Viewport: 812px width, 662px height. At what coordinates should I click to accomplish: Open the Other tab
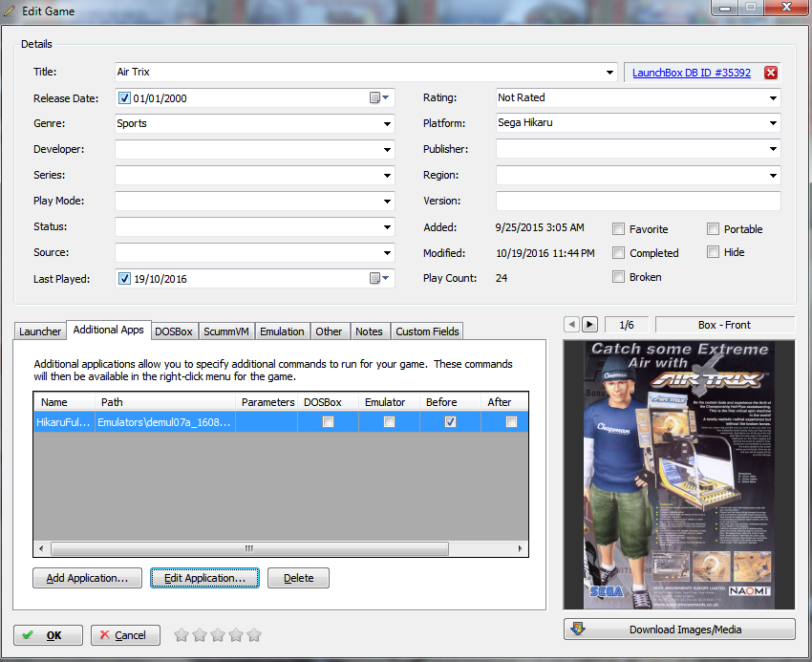click(x=329, y=331)
